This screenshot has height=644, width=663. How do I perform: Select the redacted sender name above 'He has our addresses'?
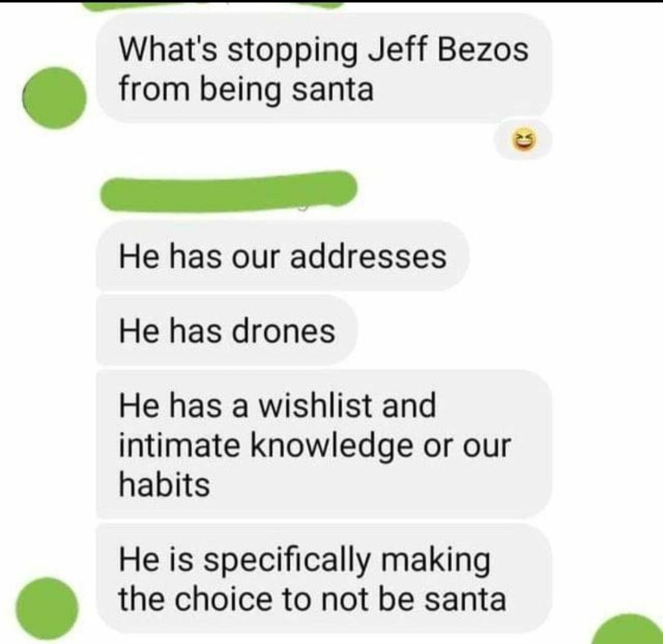(229, 191)
